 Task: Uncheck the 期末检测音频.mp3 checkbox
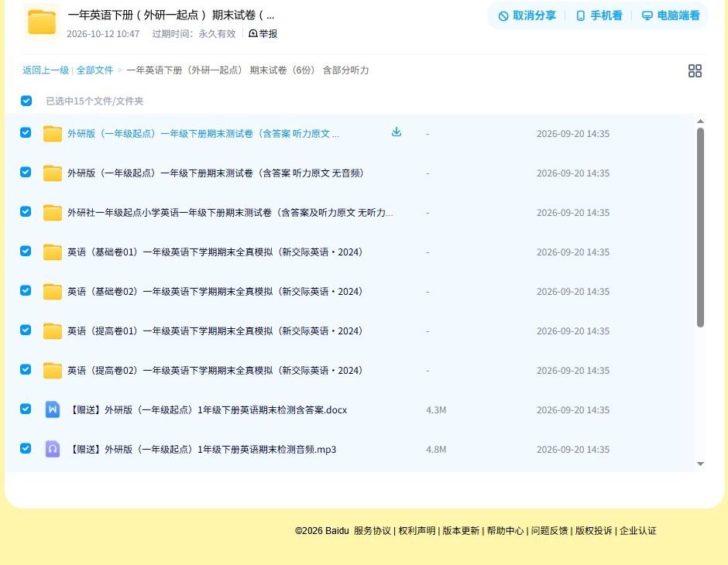(x=26, y=448)
